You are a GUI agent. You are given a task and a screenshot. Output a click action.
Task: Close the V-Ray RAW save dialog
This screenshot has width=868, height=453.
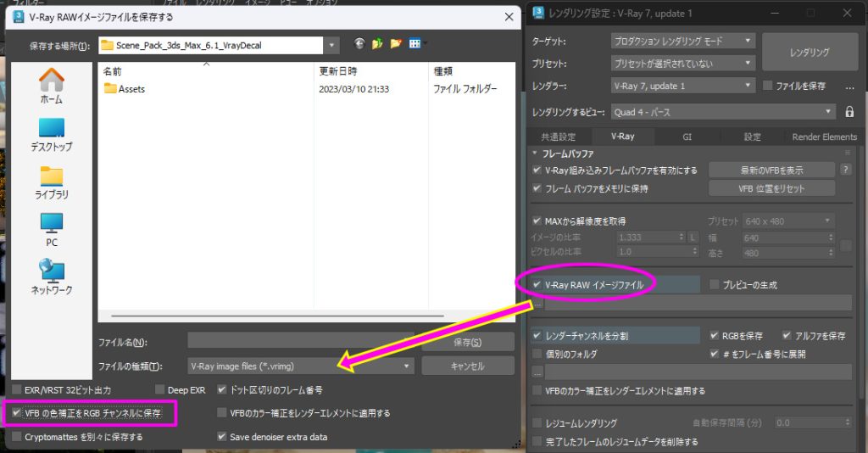pyautogui.click(x=509, y=17)
